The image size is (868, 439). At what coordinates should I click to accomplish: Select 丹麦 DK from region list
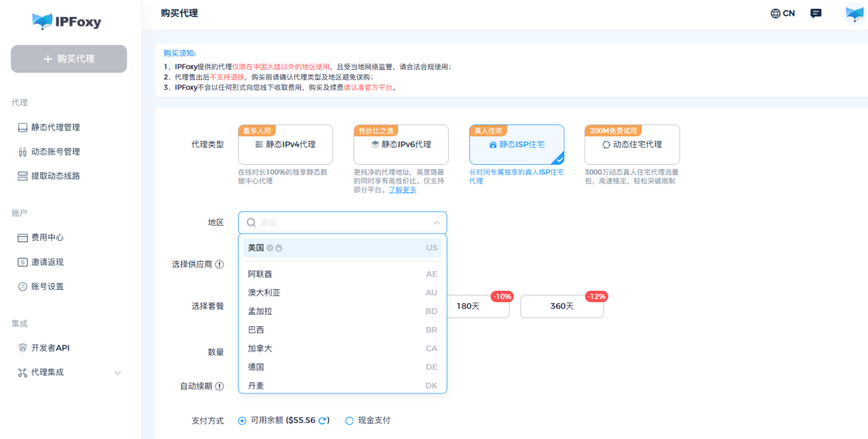[x=342, y=385]
